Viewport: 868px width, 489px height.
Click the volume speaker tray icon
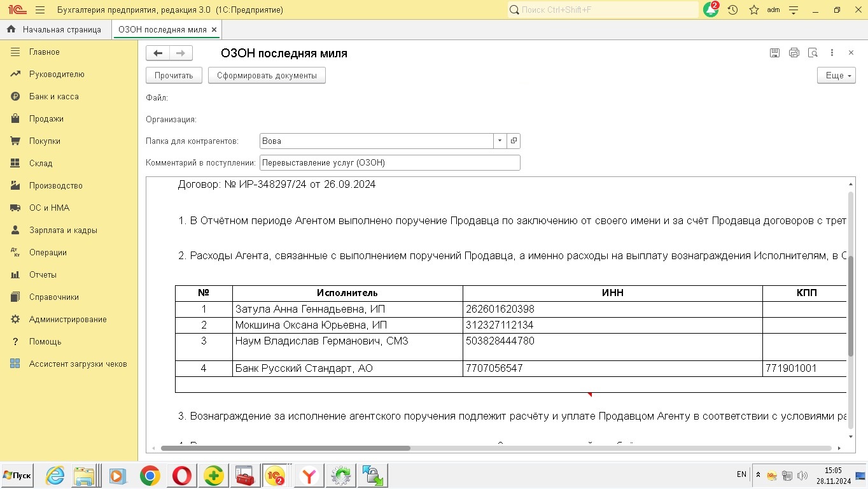coord(802,476)
